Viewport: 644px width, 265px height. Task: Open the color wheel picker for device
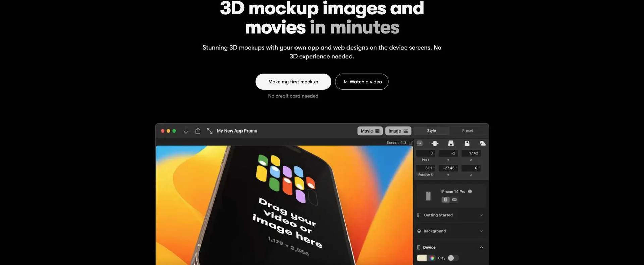pyautogui.click(x=432, y=258)
